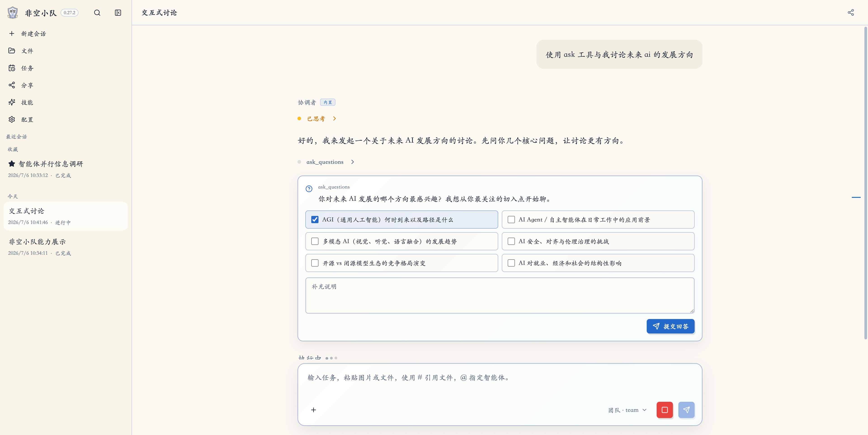Screen dimensions: 868x435
Task: Click the folder icon next to 文件
Action: (x=12, y=51)
